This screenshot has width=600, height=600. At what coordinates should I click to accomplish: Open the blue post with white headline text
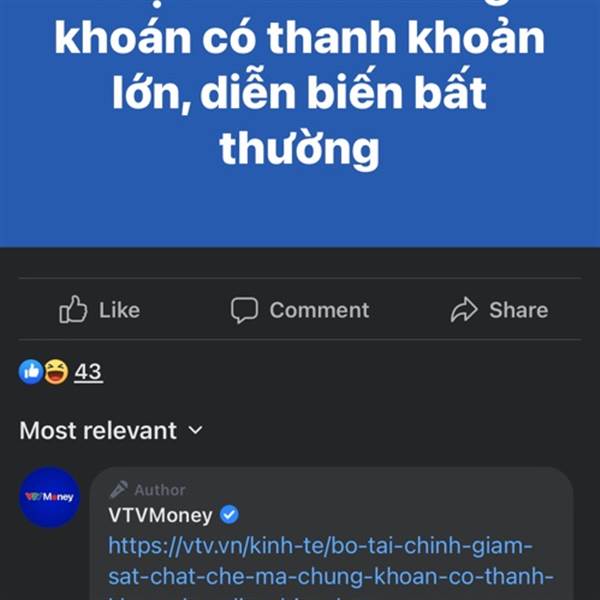click(x=300, y=124)
